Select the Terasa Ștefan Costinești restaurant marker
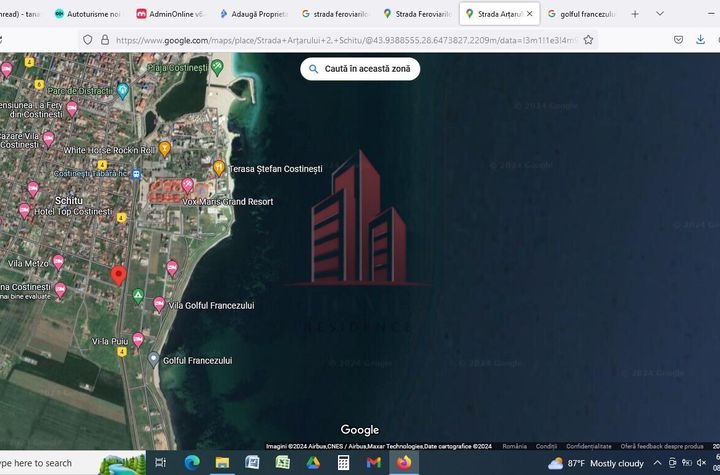The image size is (720, 475). (219, 168)
